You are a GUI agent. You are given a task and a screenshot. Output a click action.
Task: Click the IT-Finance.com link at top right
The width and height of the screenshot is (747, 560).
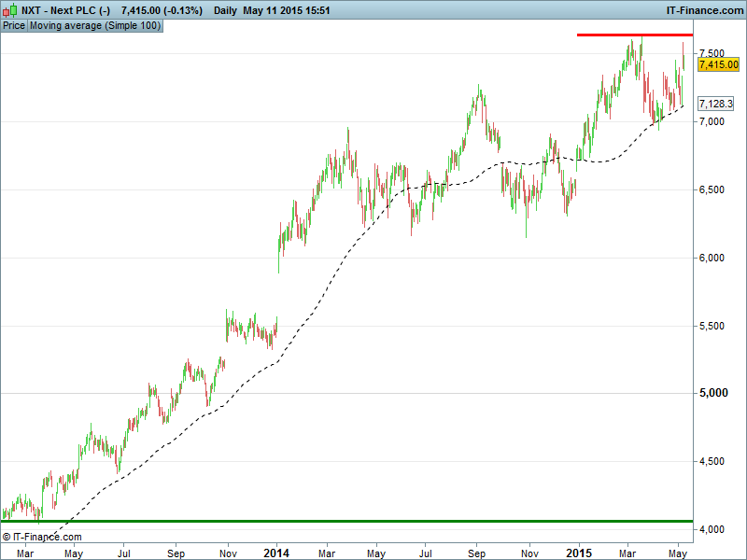[x=705, y=10]
